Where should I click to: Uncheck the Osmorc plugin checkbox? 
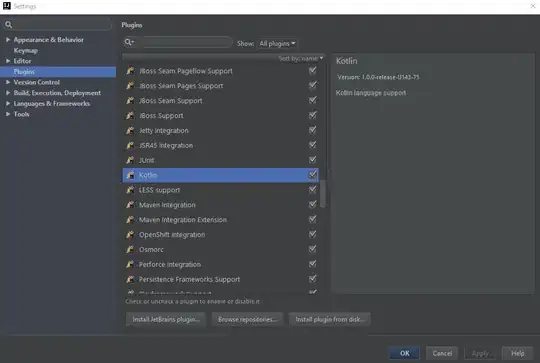[x=312, y=249]
